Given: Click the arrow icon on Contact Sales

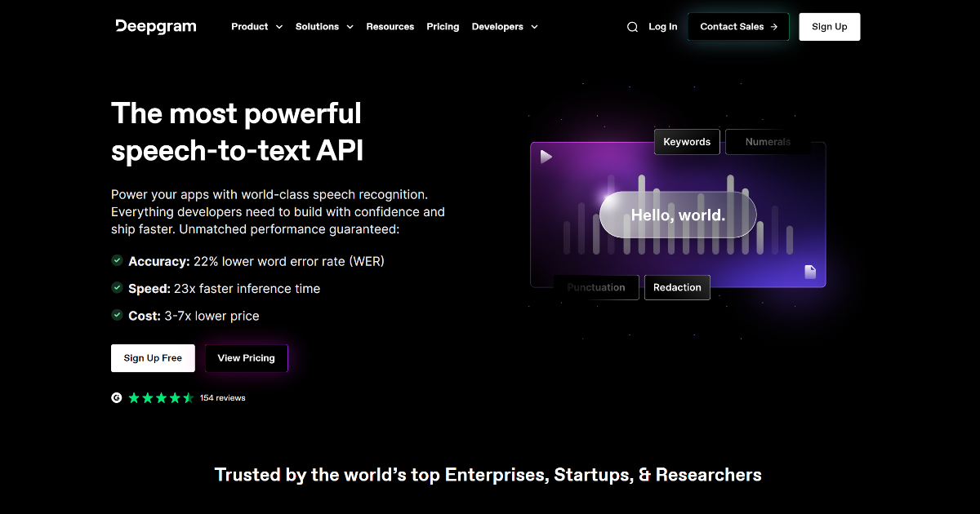Looking at the screenshot, I should [774, 26].
